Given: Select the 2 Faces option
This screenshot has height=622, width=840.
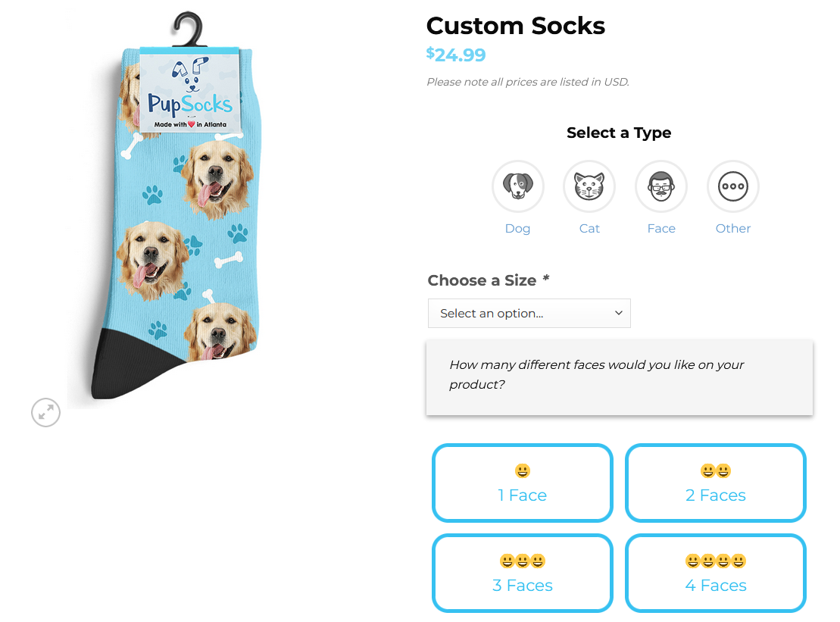Looking at the screenshot, I should pos(716,483).
